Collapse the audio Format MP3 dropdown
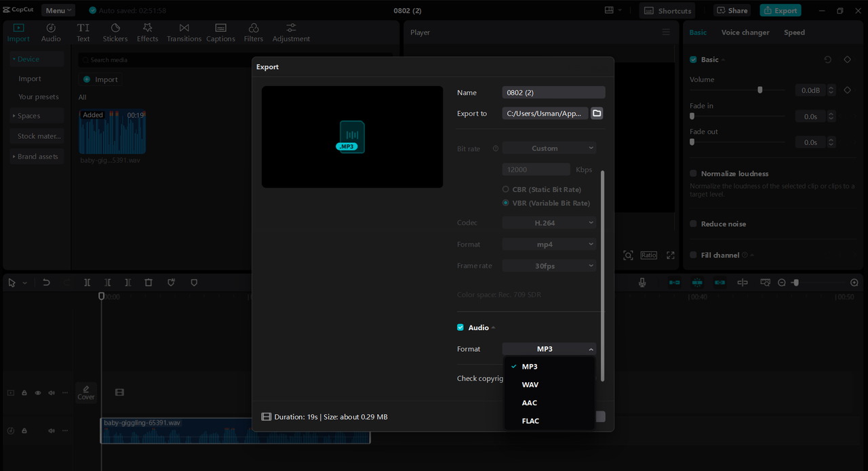The width and height of the screenshot is (868, 471). tap(549, 349)
